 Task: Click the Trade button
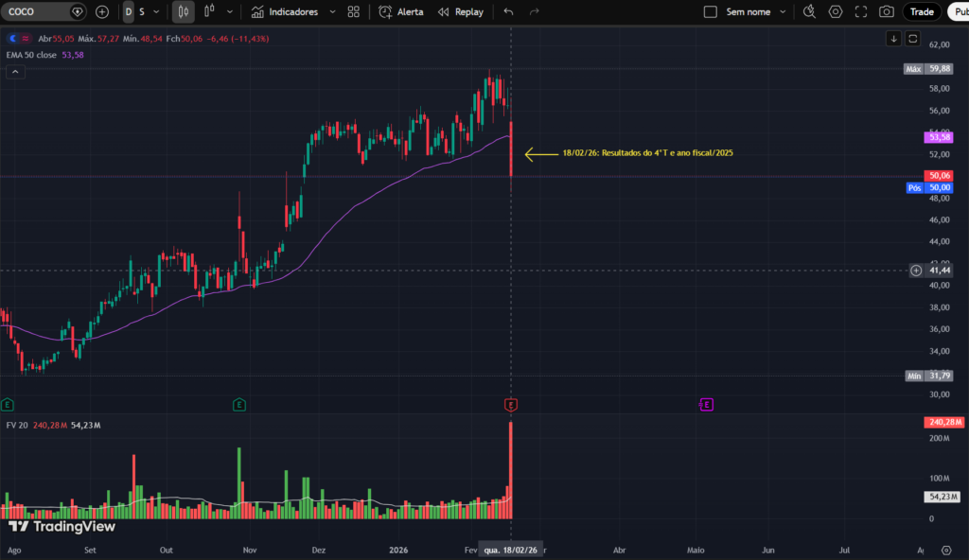[920, 11]
